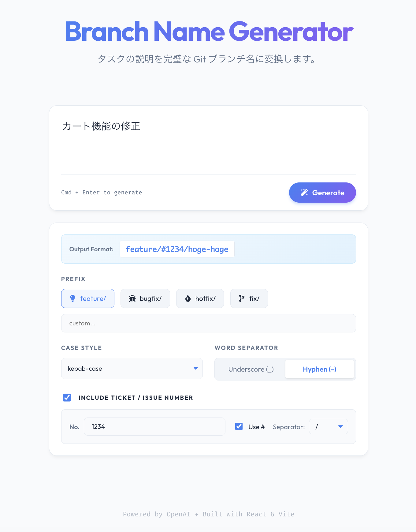Click the ticket Separator dropdown arrow
416x532 pixels.
(340, 427)
